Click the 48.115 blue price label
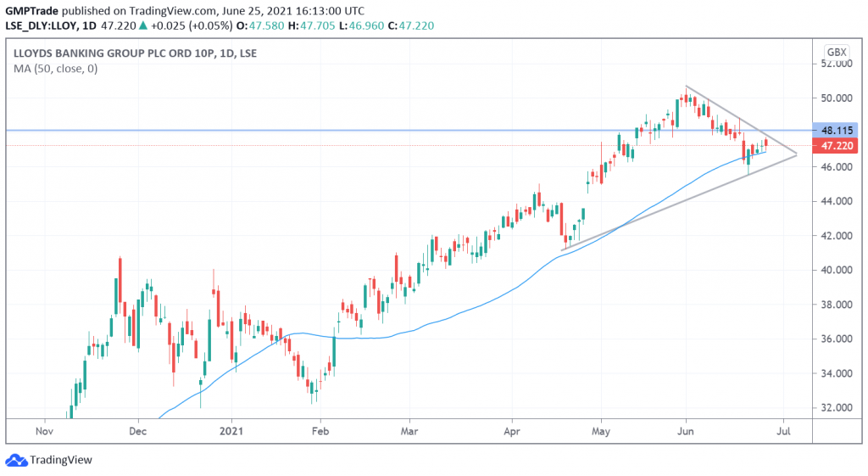Image resolution: width=868 pixels, height=476 pixels. coord(835,131)
